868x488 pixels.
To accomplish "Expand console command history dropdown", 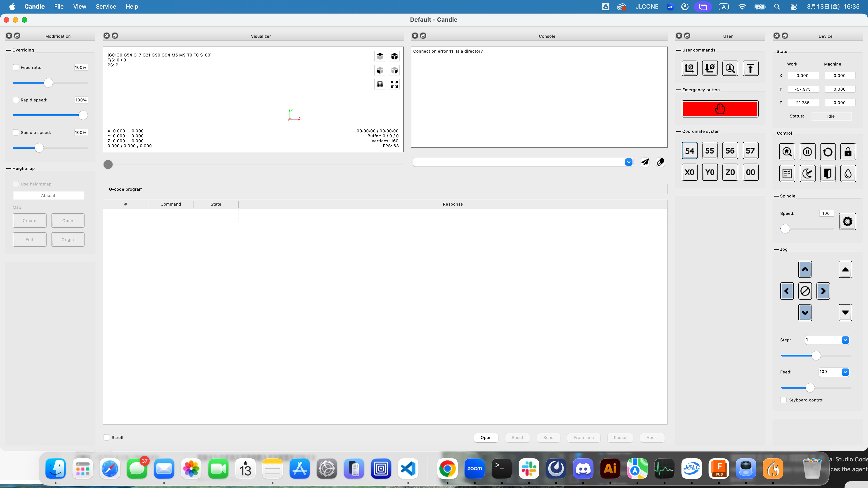I will pos(629,162).
